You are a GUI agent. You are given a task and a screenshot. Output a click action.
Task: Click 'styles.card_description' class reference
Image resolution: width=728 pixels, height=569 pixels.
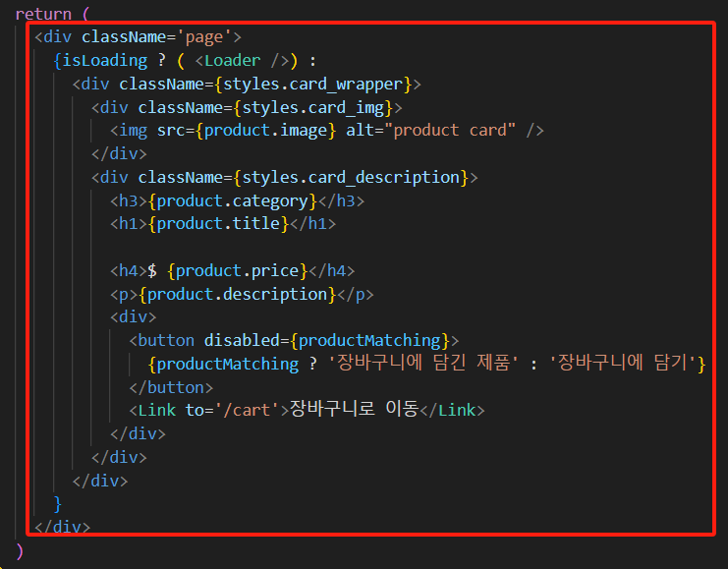pos(351,178)
